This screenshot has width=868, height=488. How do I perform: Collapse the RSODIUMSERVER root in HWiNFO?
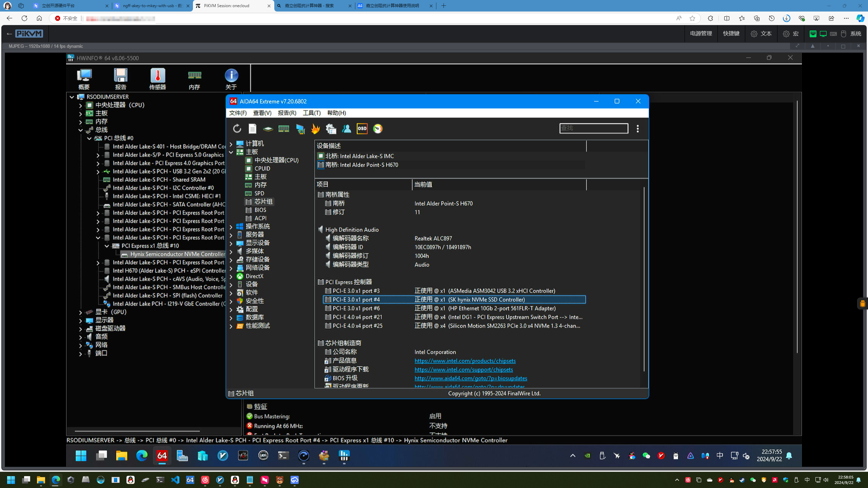pos(72,97)
